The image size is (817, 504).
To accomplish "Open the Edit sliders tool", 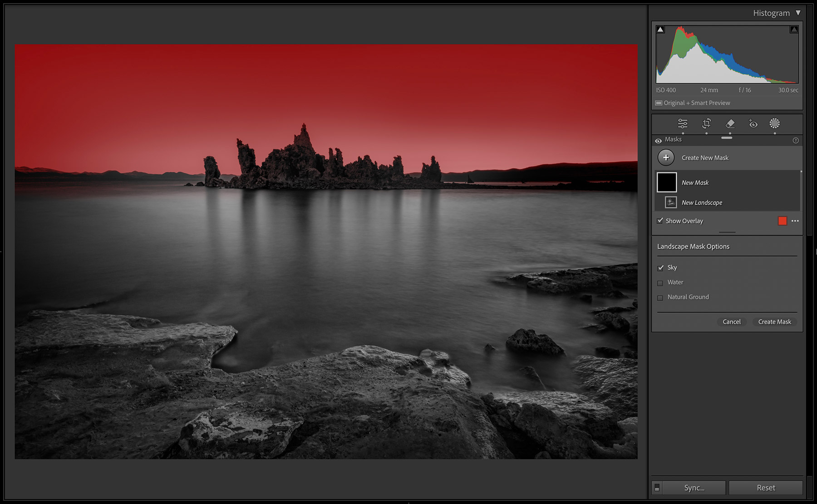I will click(683, 123).
